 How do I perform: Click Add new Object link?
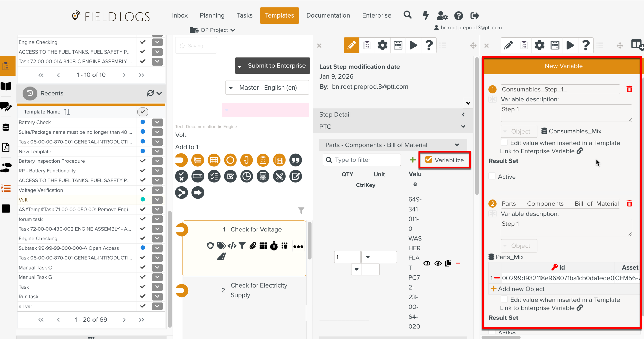point(521,289)
